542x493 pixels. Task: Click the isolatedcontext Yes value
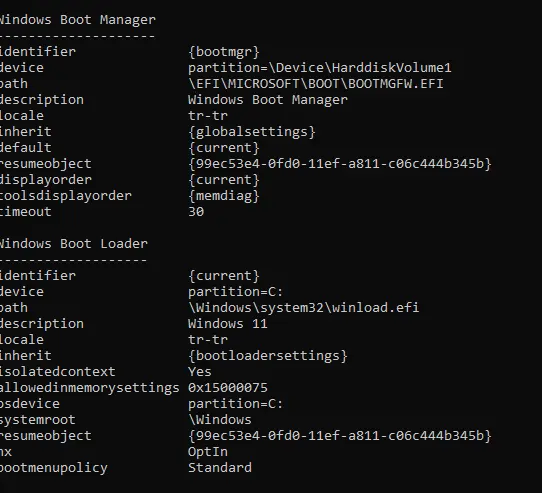coord(200,372)
